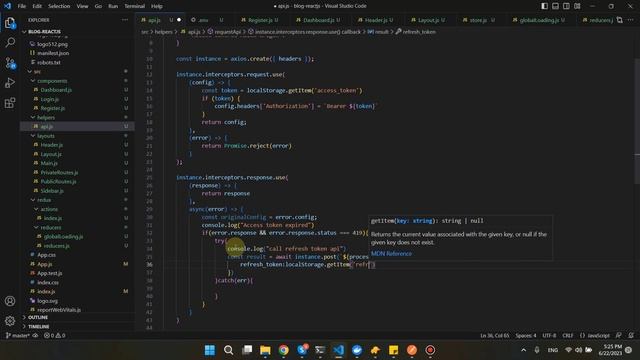The image size is (640, 360).
Task: Open App.css in the explorer
Action: [x=78, y=255]
